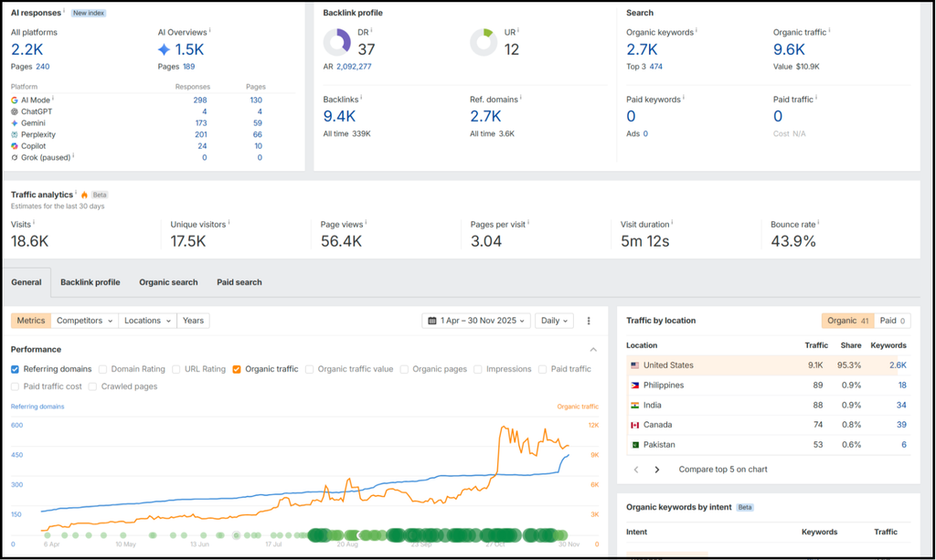Open the 9.6K Organic traffic link
936x560 pixels.
[789, 49]
